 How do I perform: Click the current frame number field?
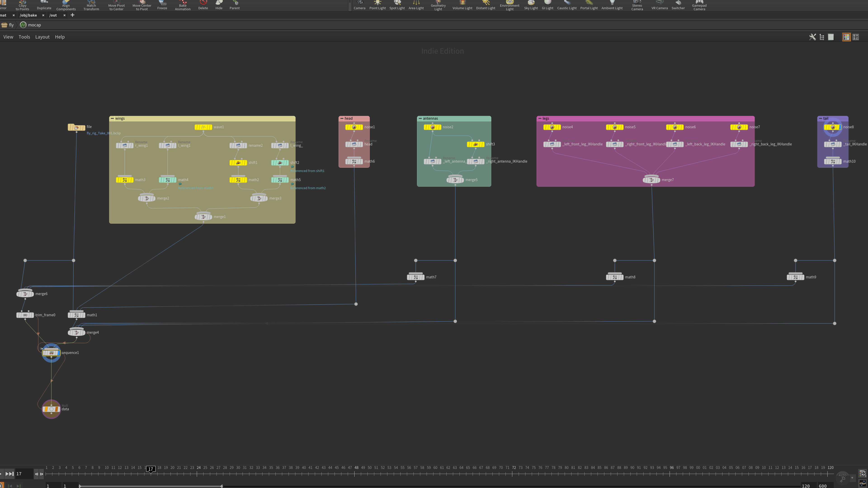coord(24,474)
